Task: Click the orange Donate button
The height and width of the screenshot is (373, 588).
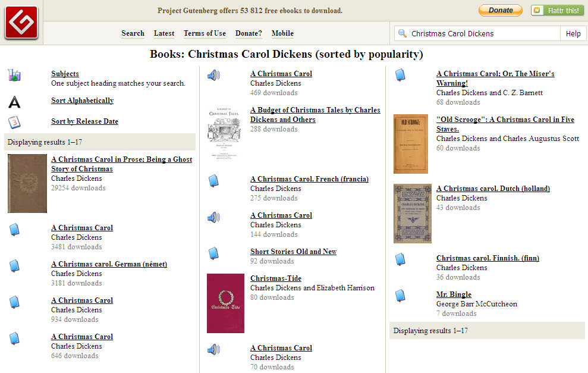Action: point(500,11)
